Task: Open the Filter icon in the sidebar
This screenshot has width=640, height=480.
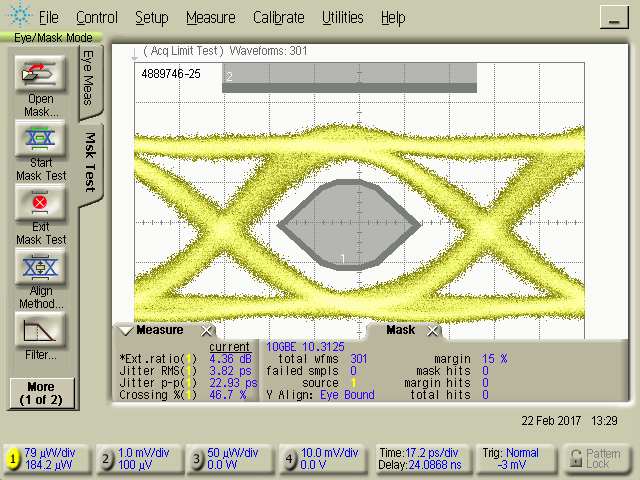Action: point(40,330)
